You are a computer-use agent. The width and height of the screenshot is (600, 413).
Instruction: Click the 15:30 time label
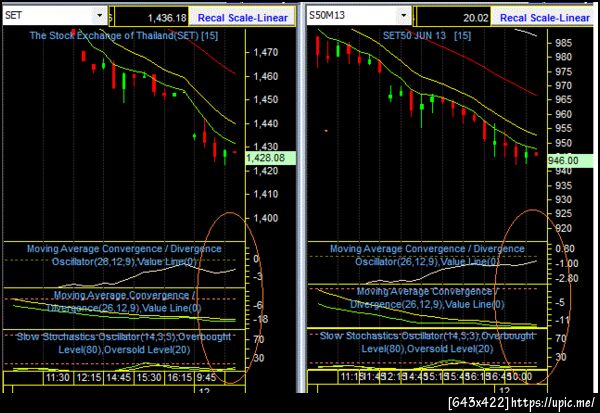coord(149,377)
